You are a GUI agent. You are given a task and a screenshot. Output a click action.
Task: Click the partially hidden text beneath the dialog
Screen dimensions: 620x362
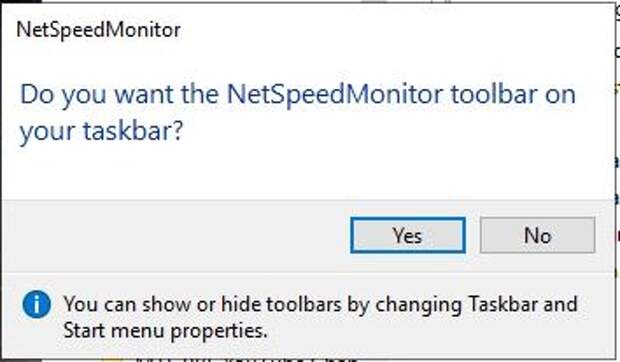(245, 359)
